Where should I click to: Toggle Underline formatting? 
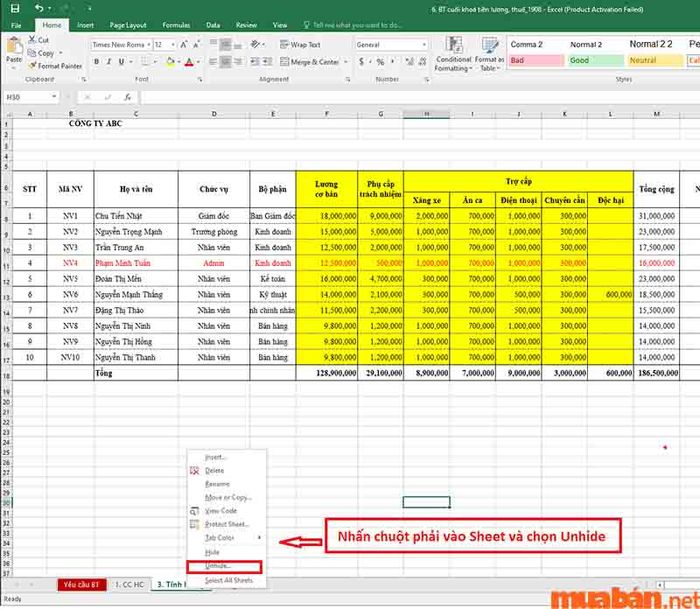click(x=121, y=62)
